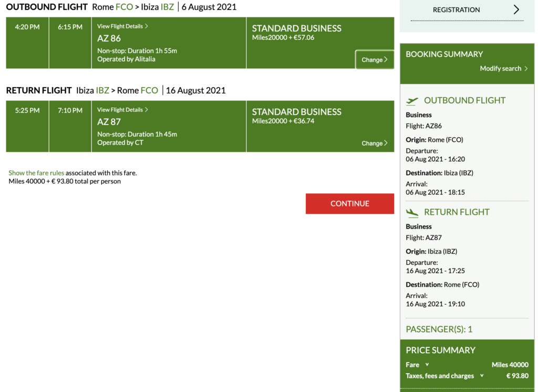Expand Taxes, fees and charges details
This screenshot has height=392, width=538.
point(482,376)
